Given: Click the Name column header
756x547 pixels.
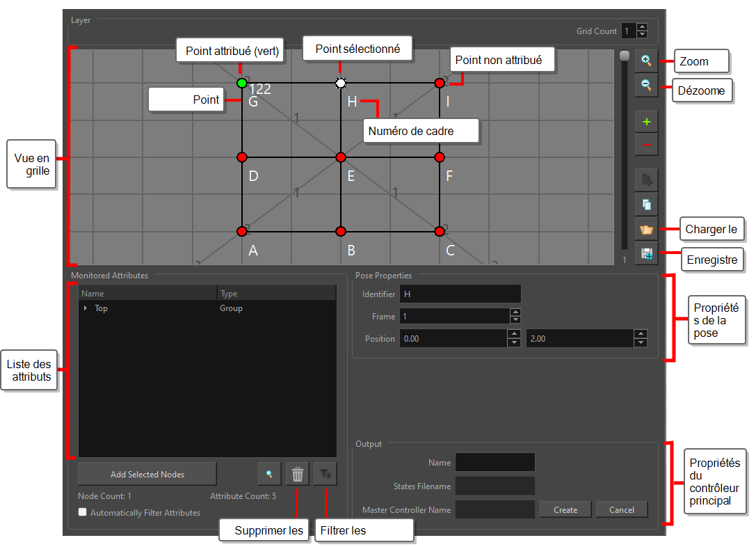Looking at the screenshot, I should (147, 294).
